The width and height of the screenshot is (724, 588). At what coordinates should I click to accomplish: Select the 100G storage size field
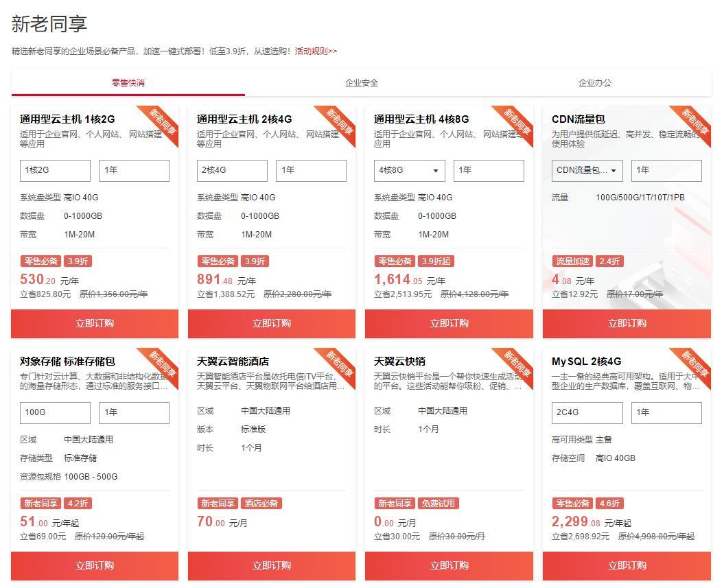click(55, 412)
